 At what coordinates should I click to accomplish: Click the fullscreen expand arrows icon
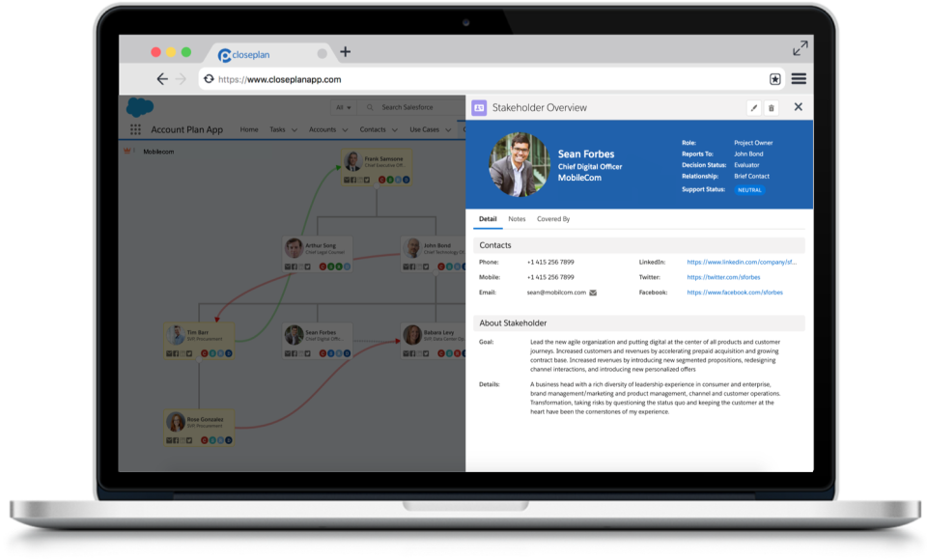800,48
